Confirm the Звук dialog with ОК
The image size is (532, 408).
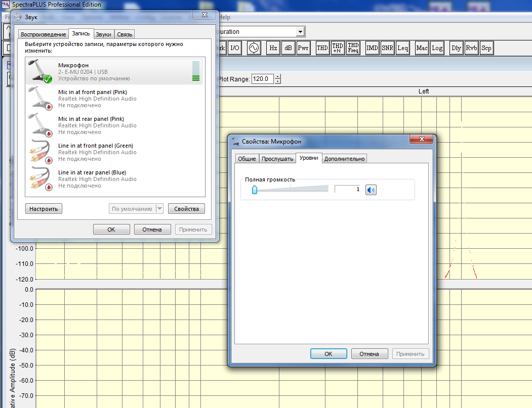111,230
